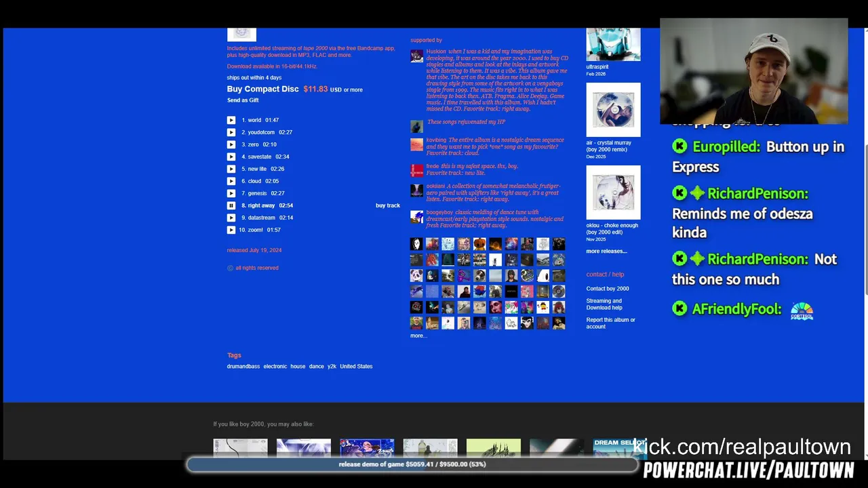Click released July 19, 2024 text
This screenshot has height=488, width=868.
(254, 250)
